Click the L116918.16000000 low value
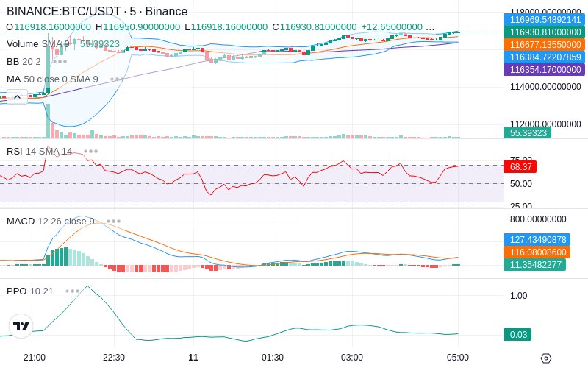This screenshot has height=368, width=588. [x=226, y=27]
